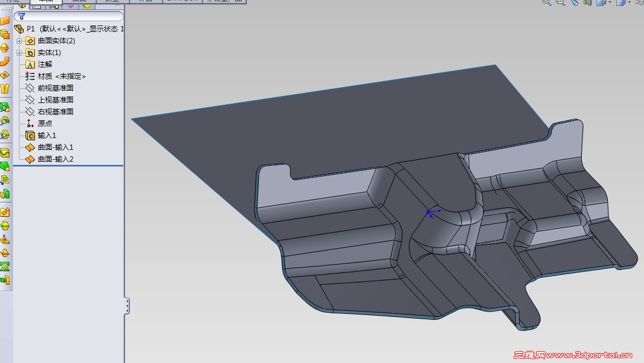The image size is (644, 363).
Task: Select the green wavy-line block tool in left toolbar
Action: [5, 153]
